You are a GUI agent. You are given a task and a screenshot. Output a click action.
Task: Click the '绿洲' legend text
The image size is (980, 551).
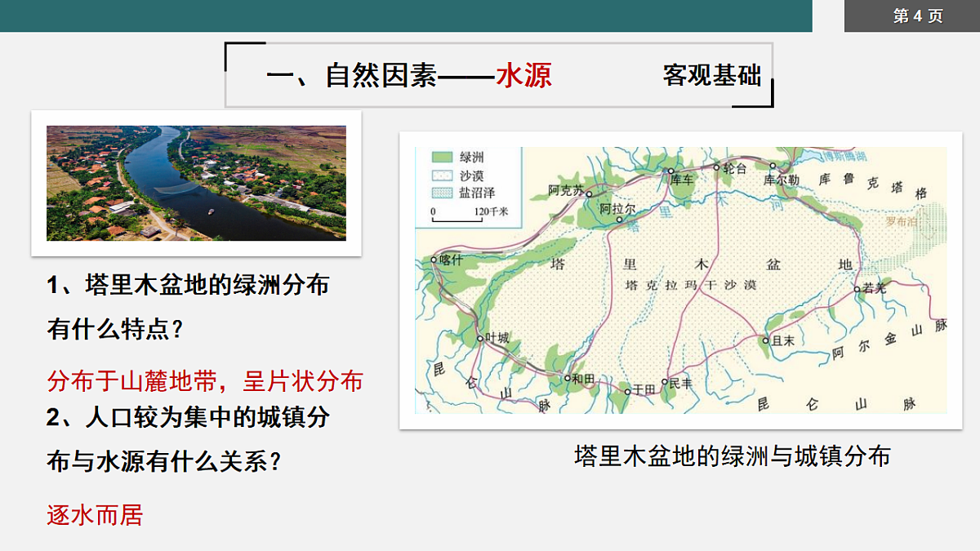[x=472, y=157]
